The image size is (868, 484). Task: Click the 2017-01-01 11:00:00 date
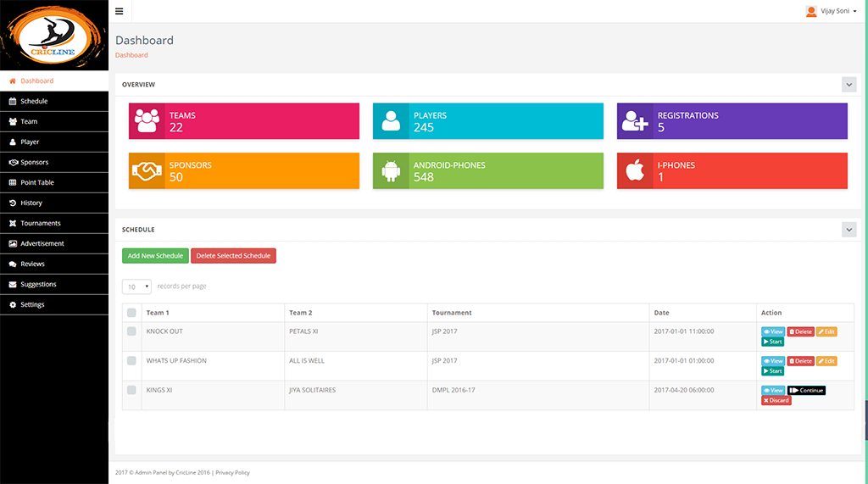click(684, 331)
